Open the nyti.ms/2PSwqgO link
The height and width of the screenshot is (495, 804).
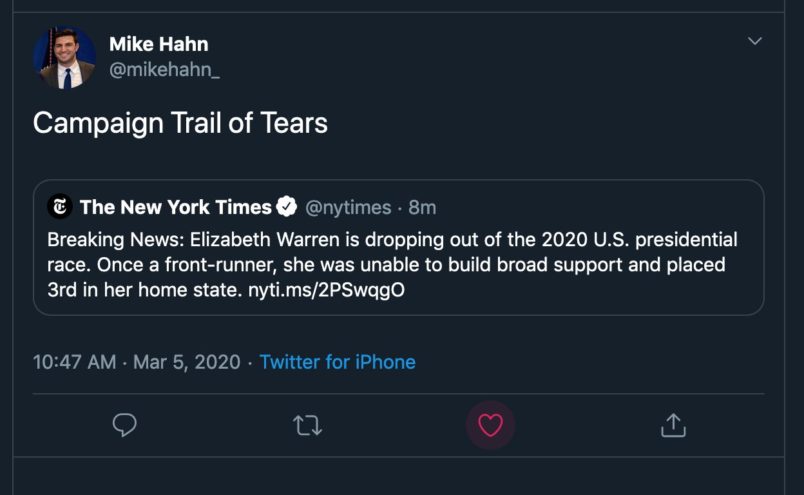(327, 291)
